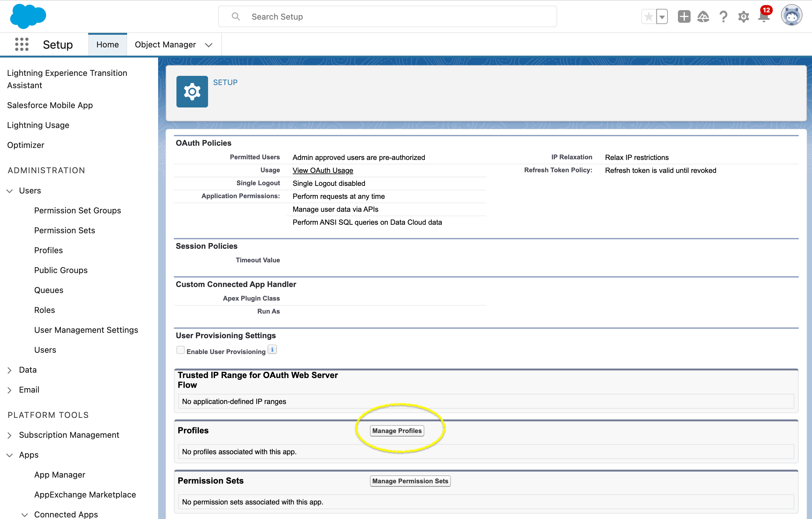812x519 pixels.
Task: Open Permission Set Groups
Action: point(77,211)
